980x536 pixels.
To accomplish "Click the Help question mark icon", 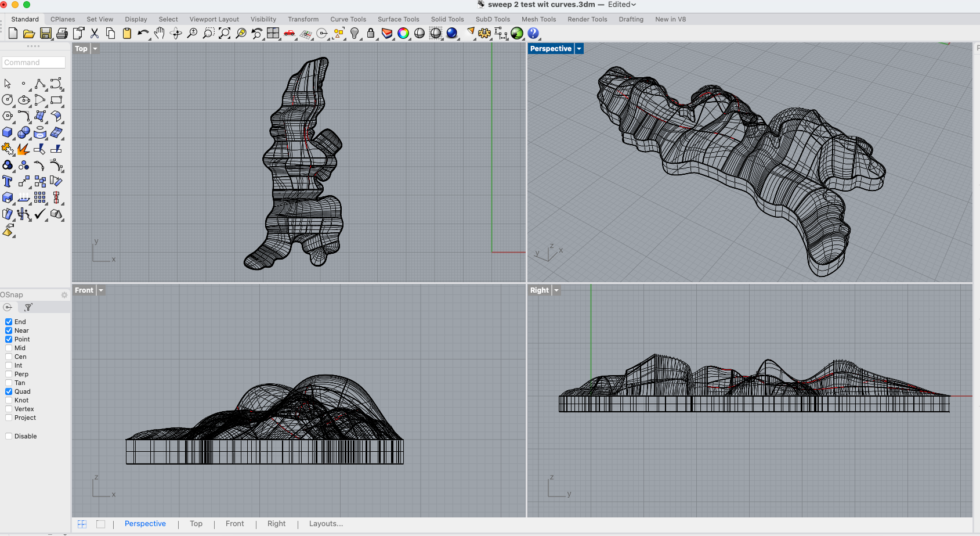I will 533,34.
